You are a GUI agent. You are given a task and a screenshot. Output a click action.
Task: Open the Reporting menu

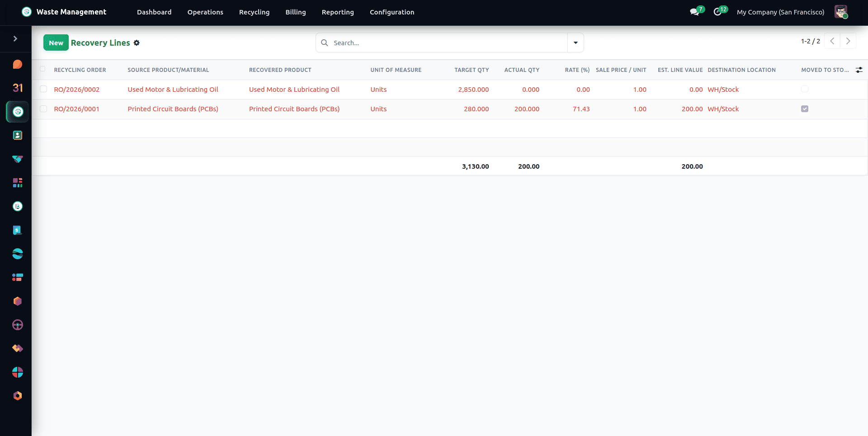(x=338, y=12)
